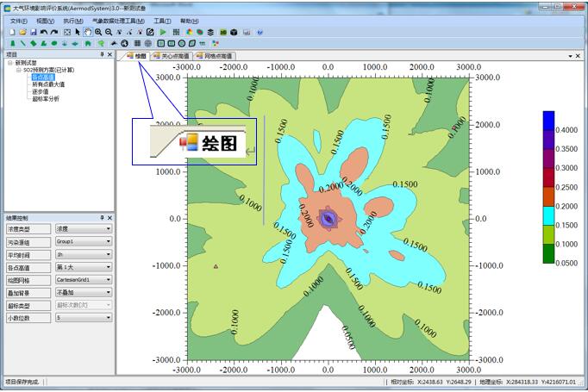Select the arrow pointer tool
The height and width of the screenshot is (392, 588).
(x=78, y=32)
